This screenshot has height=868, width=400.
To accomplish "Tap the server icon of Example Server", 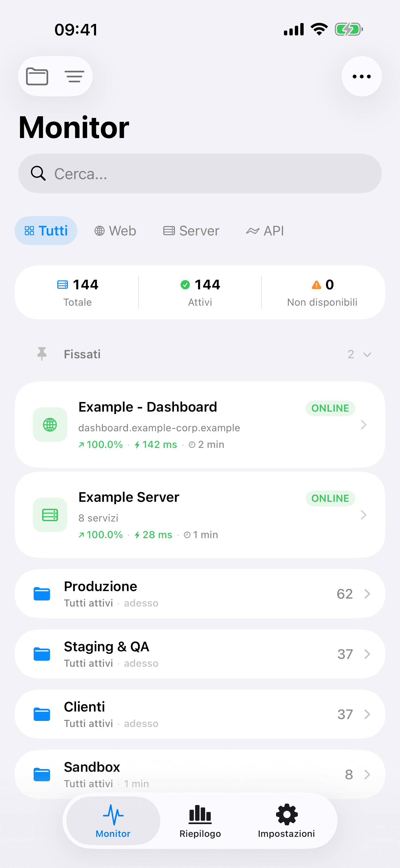I will 50,515.
